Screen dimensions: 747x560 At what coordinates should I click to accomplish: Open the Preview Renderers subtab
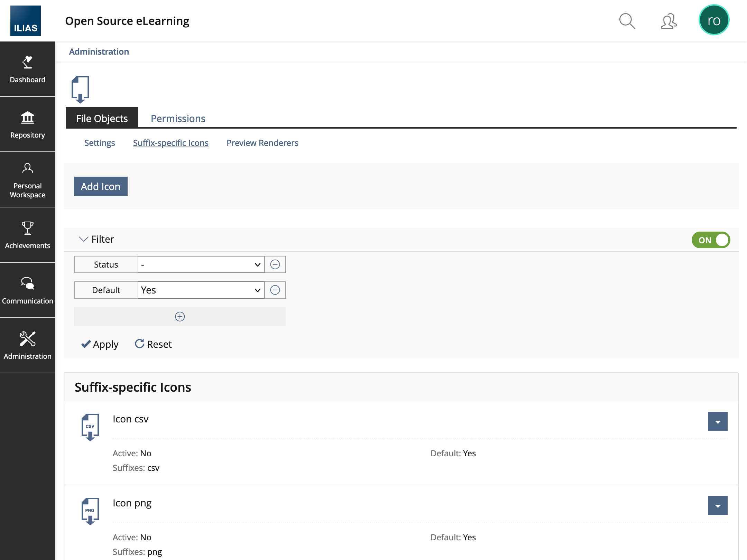[x=262, y=143]
